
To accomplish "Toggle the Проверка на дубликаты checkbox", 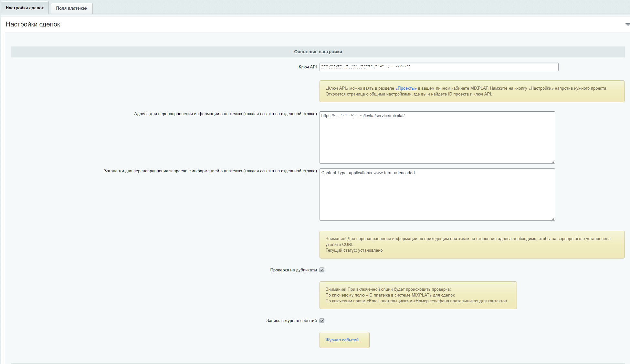I will click(x=322, y=270).
